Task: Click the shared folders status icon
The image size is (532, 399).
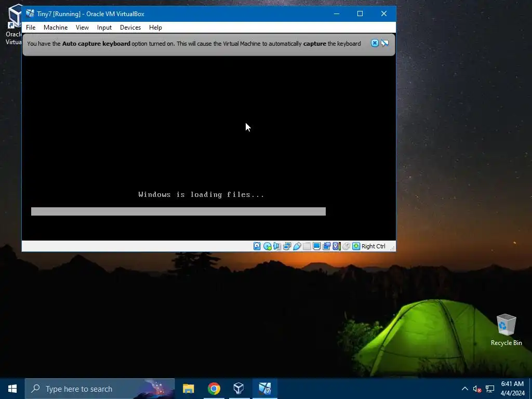Action: tap(307, 246)
